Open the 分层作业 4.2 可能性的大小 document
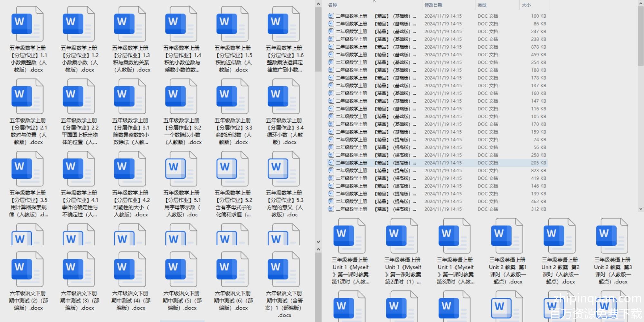 130,169
